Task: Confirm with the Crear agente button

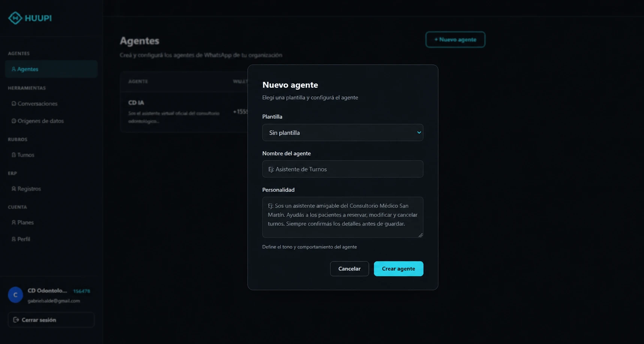Action: point(398,269)
